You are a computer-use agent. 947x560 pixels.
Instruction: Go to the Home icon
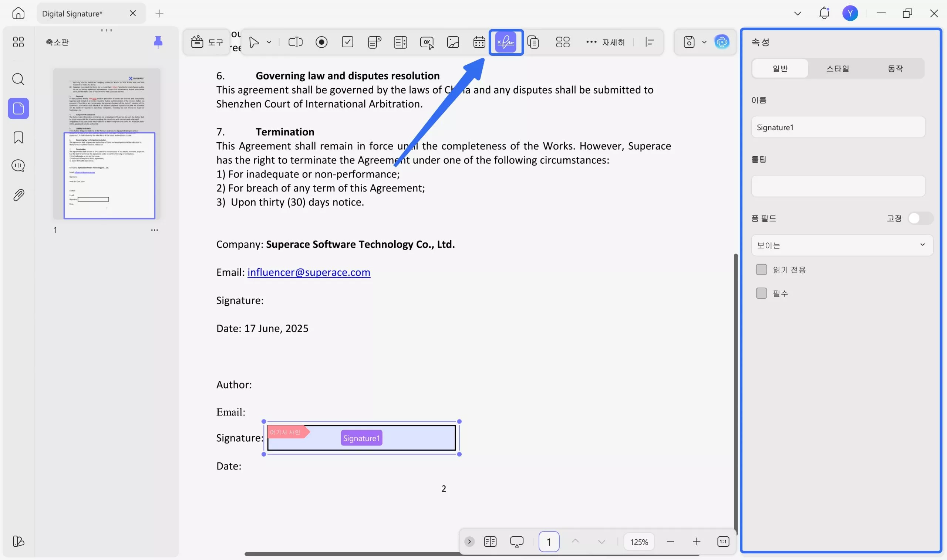pyautogui.click(x=18, y=14)
